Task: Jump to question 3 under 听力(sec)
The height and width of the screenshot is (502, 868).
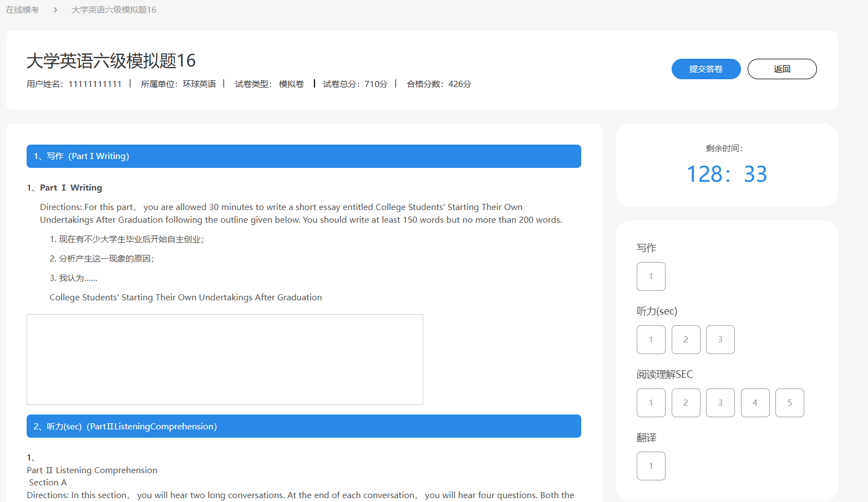Action: [x=720, y=340]
